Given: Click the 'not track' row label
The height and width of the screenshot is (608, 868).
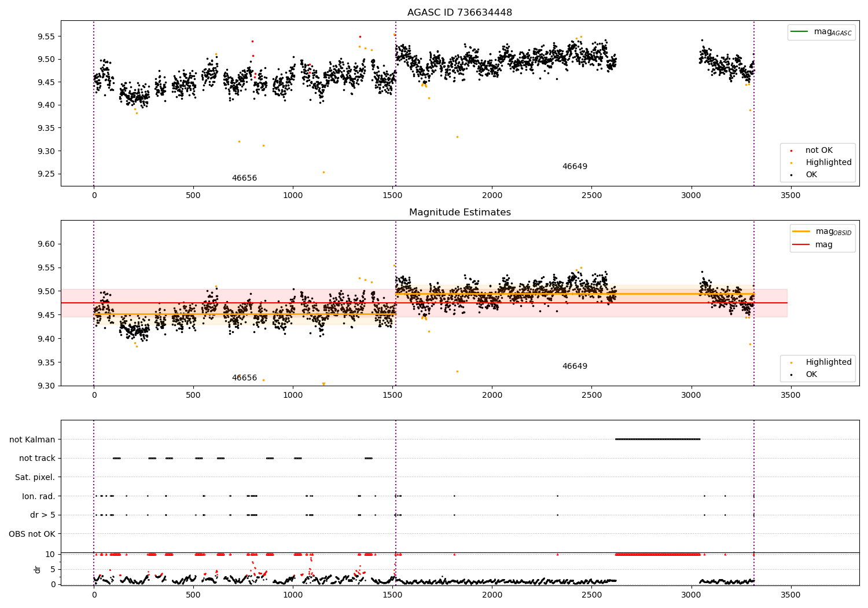Looking at the screenshot, I should pyautogui.click(x=37, y=459).
